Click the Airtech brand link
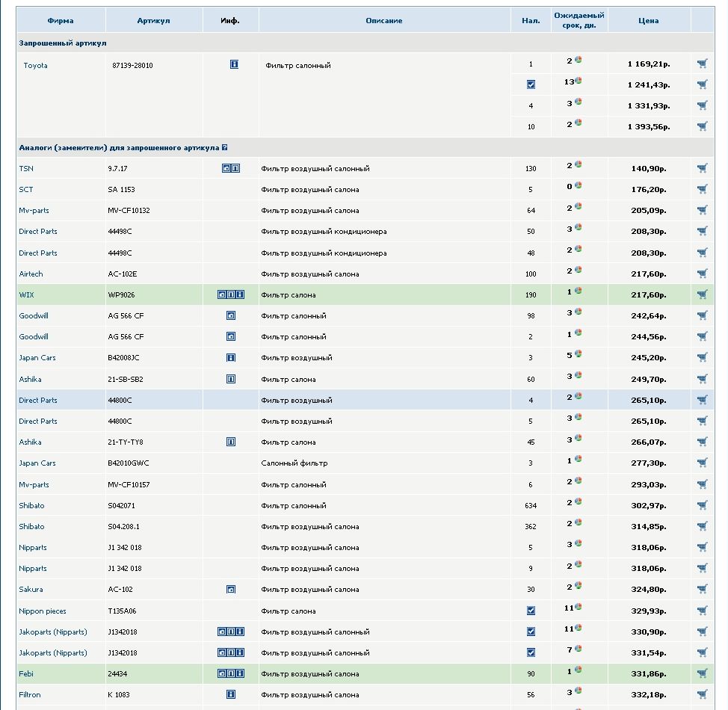This screenshot has width=728, height=710. [x=31, y=274]
